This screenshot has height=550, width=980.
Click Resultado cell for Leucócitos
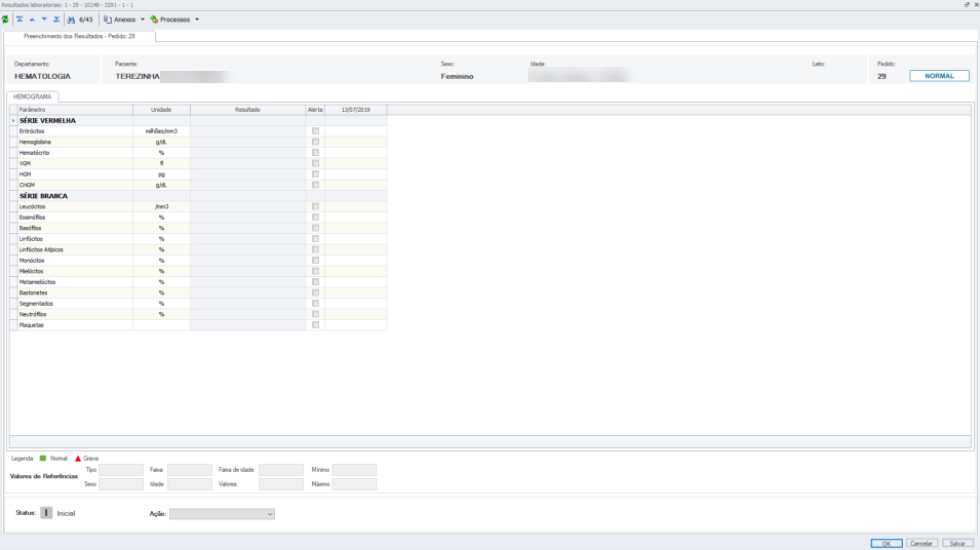coord(248,206)
